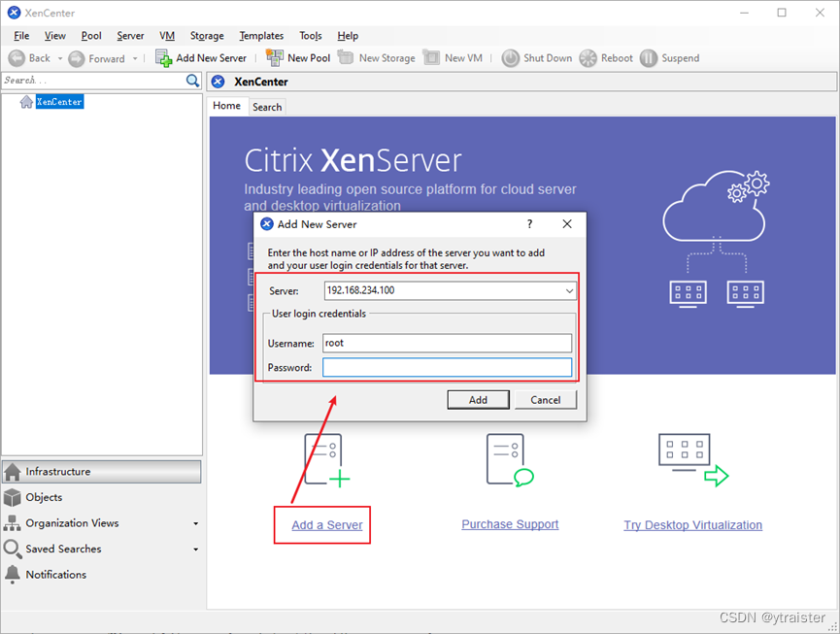Click into the Username field
This screenshot has height=634, width=840.
tap(448, 344)
